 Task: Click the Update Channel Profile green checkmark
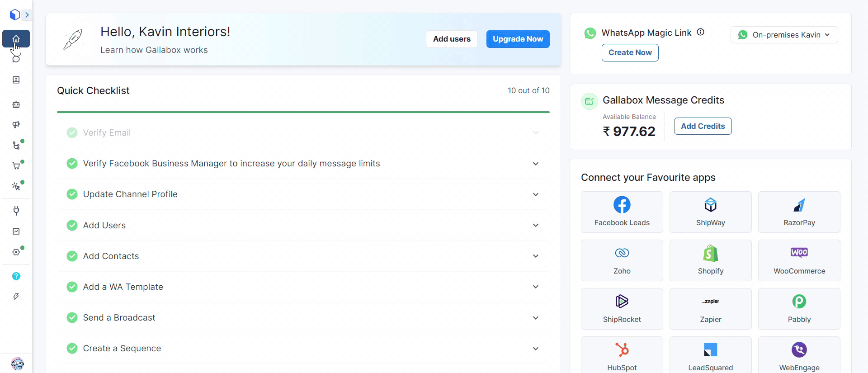[x=72, y=194]
